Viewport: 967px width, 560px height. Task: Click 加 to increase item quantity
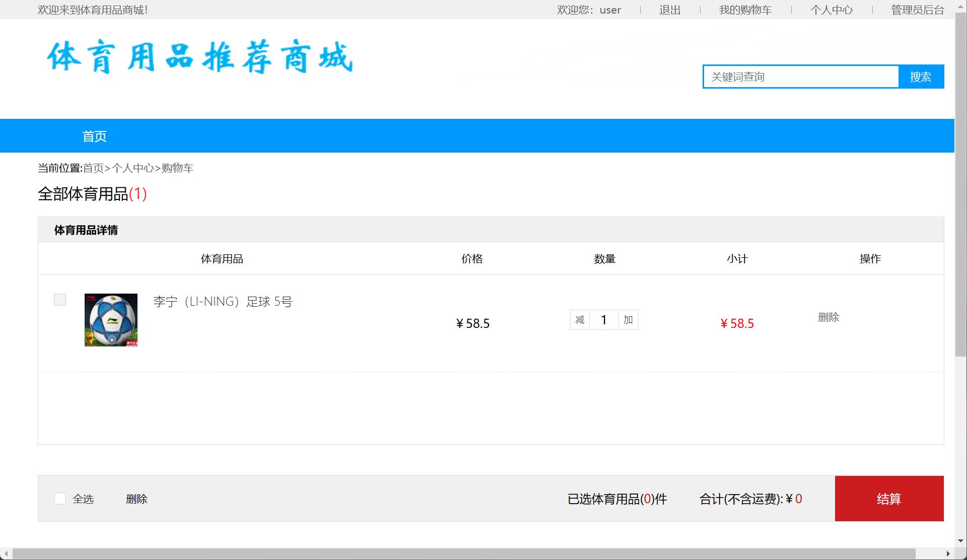click(x=628, y=320)
